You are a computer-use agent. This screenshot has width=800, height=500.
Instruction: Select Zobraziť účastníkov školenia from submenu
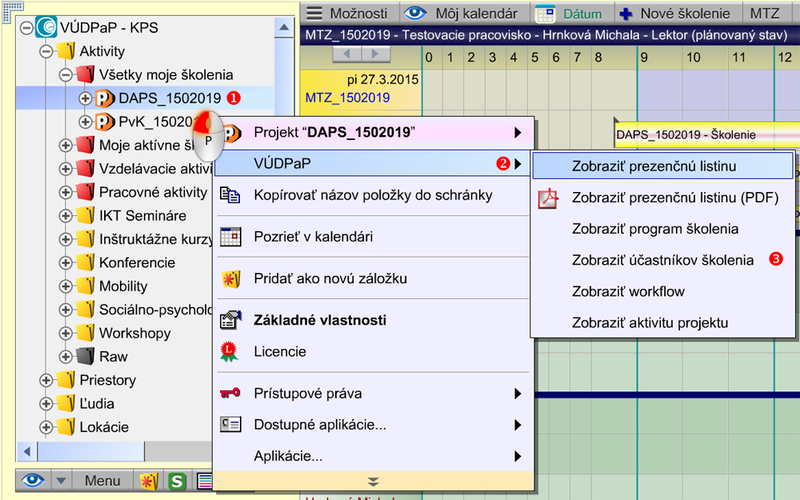[x=662, y=260]
